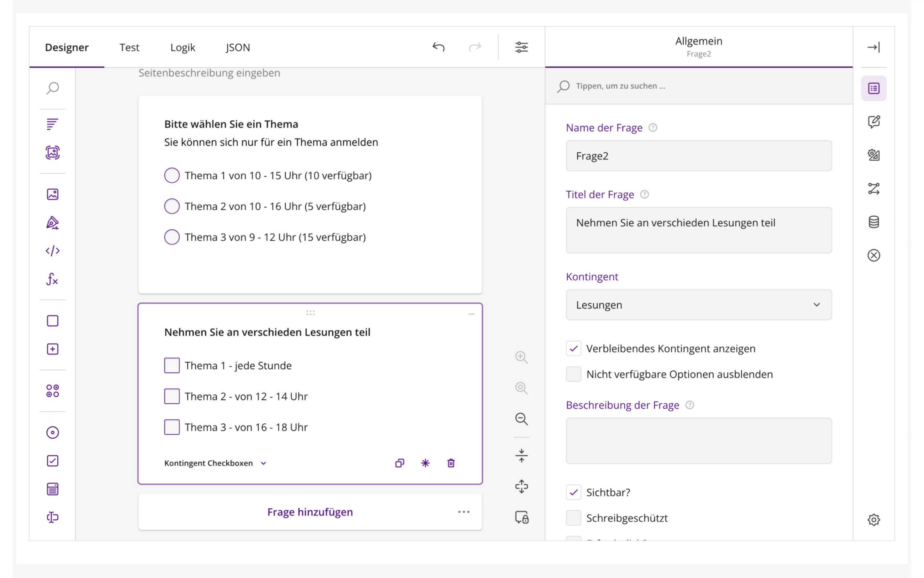This screenshot has width=924, height=578.
Task: Select radio Thema 3 von 9 - 12 Uhr
Action: coord(172,237)
